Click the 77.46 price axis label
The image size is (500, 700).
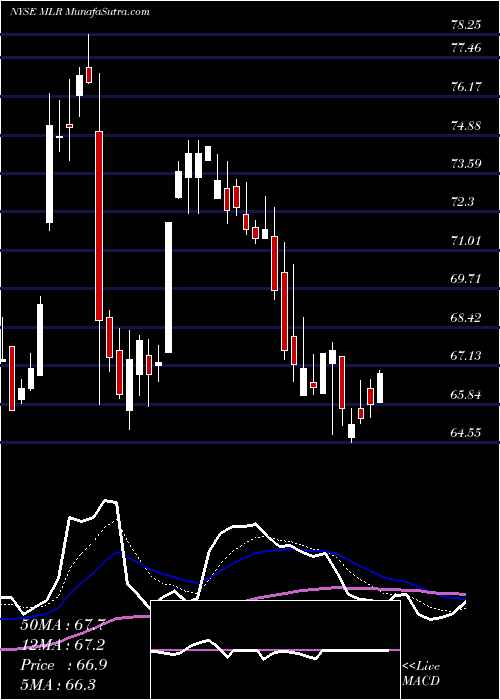point(466,47)
